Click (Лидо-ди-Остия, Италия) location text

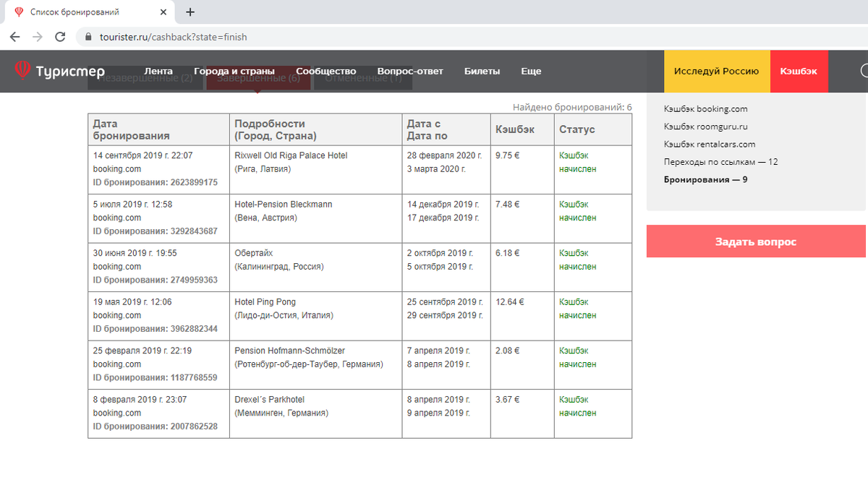284,315
